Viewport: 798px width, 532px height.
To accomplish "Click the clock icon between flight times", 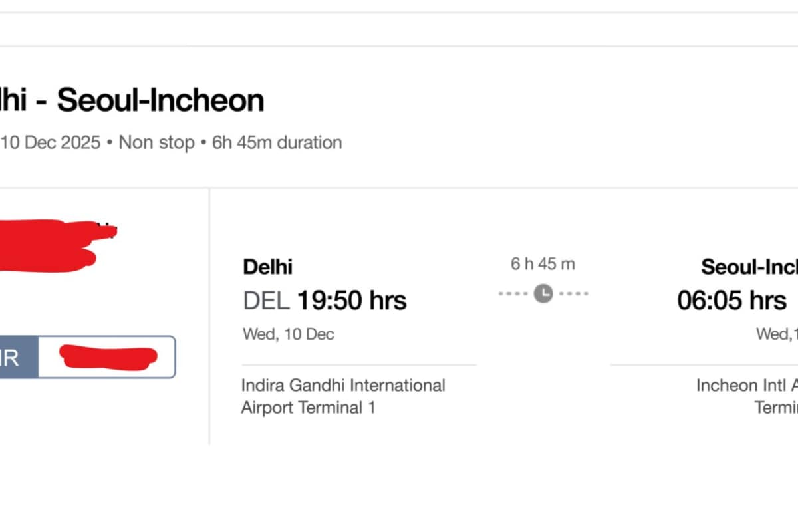I will (x=543, y=293).
